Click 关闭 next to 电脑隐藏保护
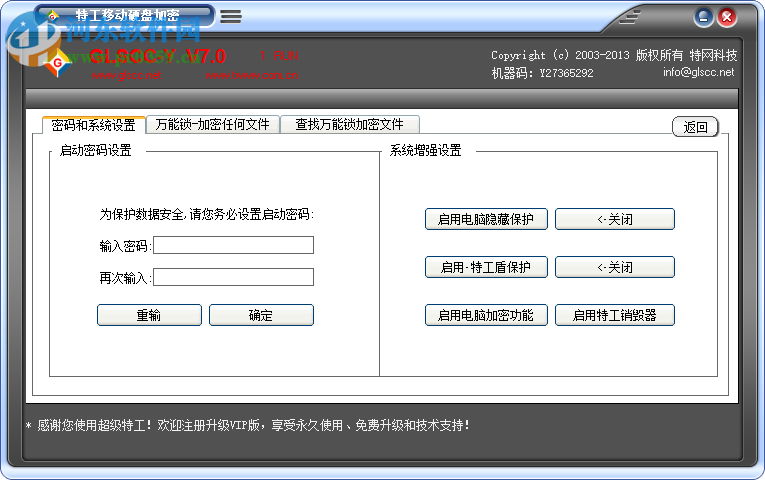765x480 pixels. (615, 219)
